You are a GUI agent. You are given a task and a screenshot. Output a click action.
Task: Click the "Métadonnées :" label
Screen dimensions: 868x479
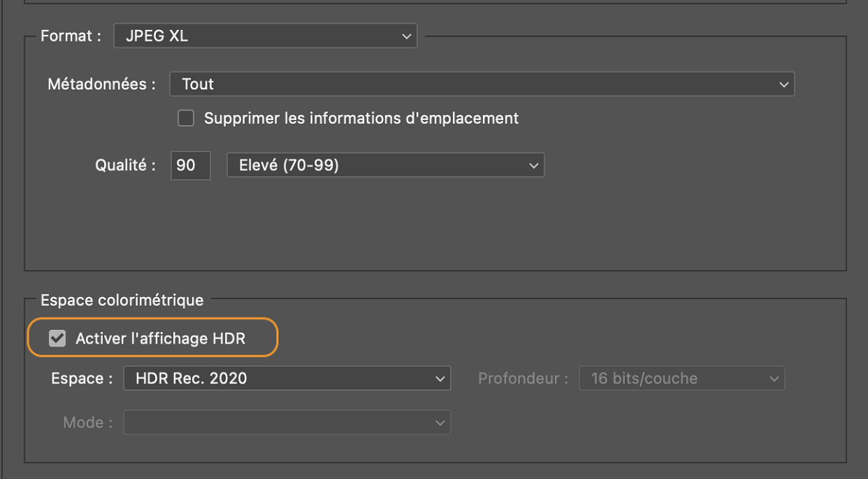coord(102,84)
